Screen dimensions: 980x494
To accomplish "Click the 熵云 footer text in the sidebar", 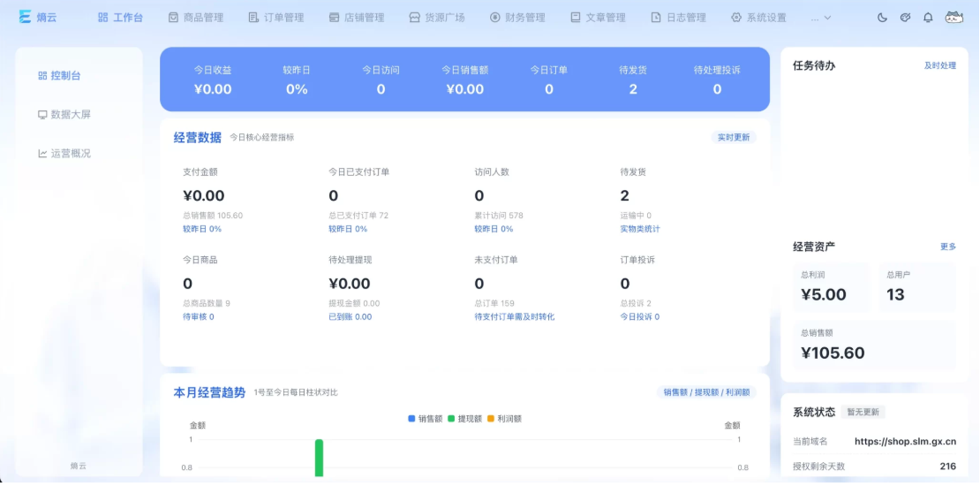I will point(78,466).
